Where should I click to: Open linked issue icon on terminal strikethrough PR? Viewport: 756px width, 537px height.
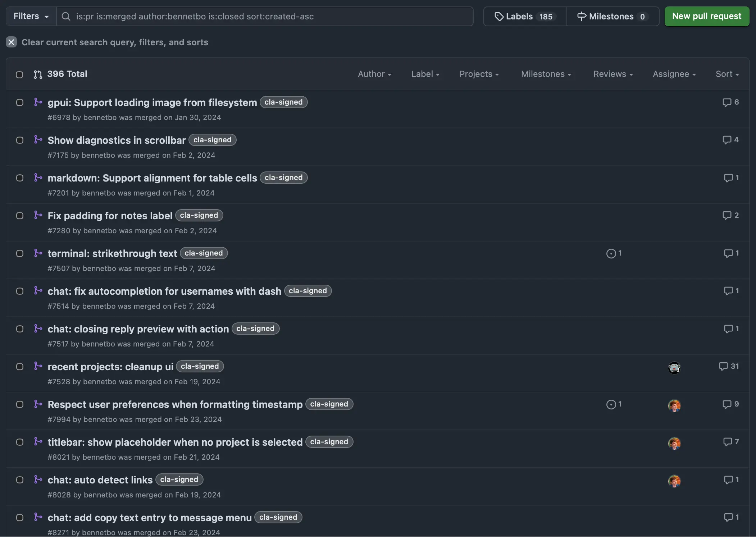611,253
